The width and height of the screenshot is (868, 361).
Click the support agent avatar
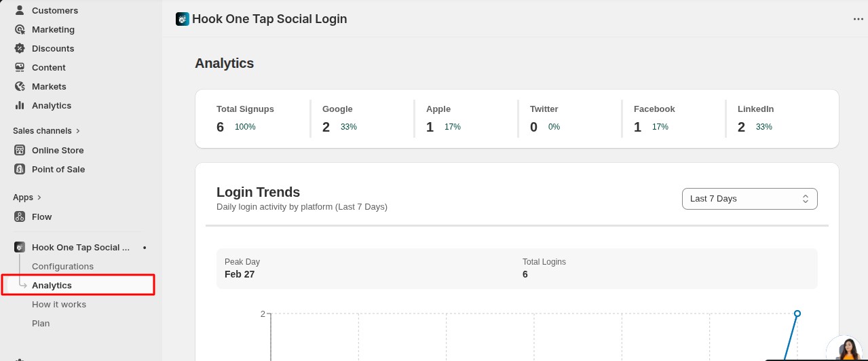(846, 349)
